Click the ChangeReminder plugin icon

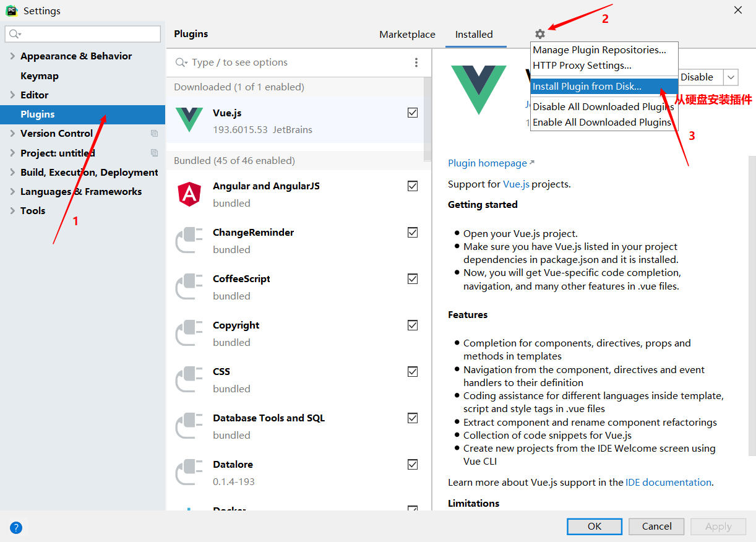[189, 240]
